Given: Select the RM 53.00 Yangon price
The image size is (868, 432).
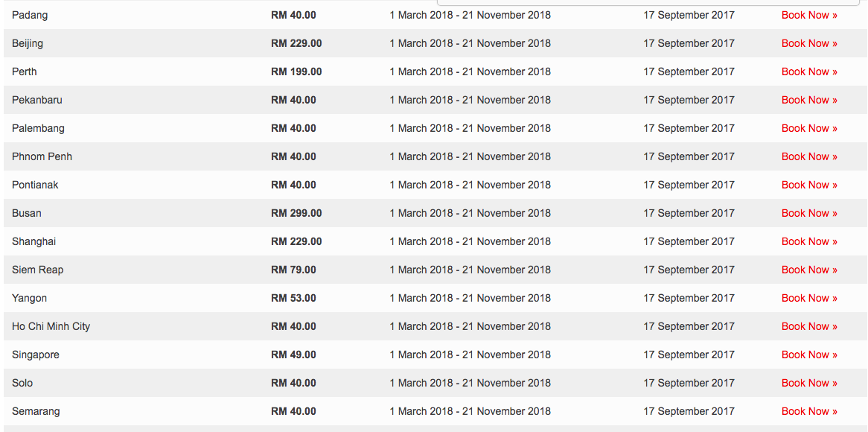Looking at the screenshot, I should pyautogui.click(x=293, y=298).
